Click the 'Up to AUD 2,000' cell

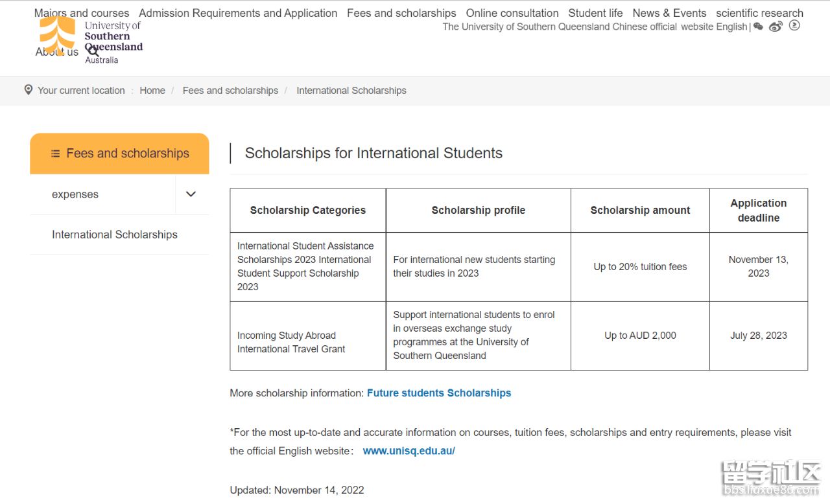tap(640, 336)
